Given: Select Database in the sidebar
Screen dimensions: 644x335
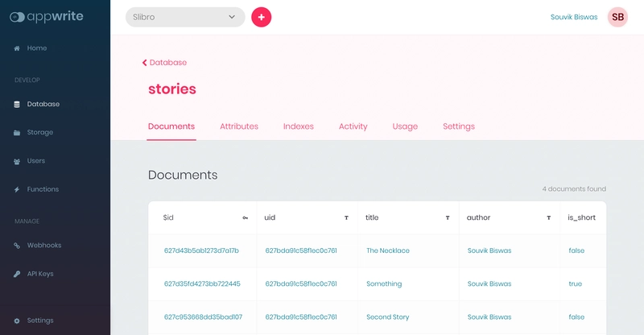Looking at the screenshot, I should click(43, 104).
